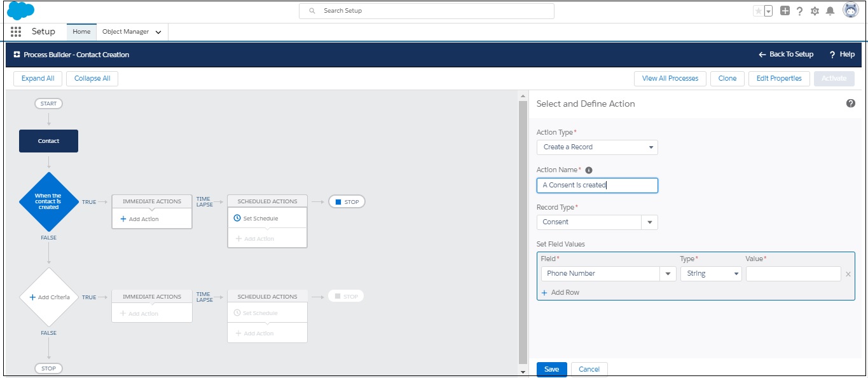868x378 pixels.
Task: Click the Expand All button
Action: pyautogui.click(x=38, y=79)
